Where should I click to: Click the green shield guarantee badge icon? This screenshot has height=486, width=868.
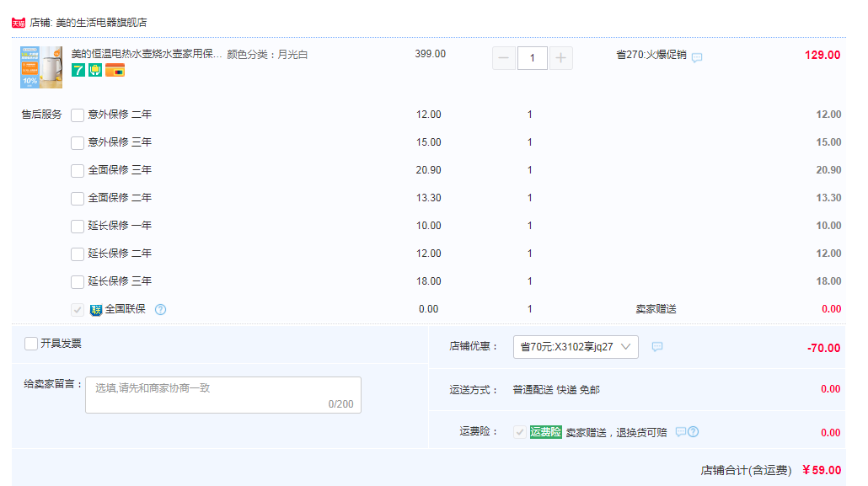(x=95, y=70)
